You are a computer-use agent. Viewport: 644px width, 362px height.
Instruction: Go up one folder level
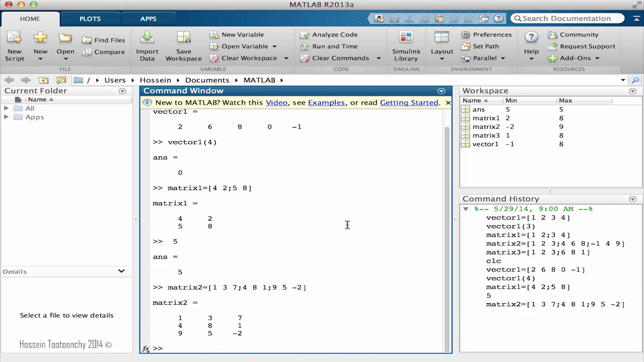click(44, 80)
